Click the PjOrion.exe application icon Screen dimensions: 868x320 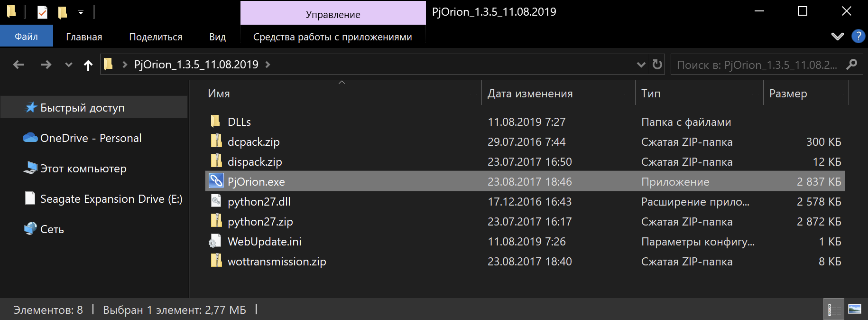(x=216, y=181)
